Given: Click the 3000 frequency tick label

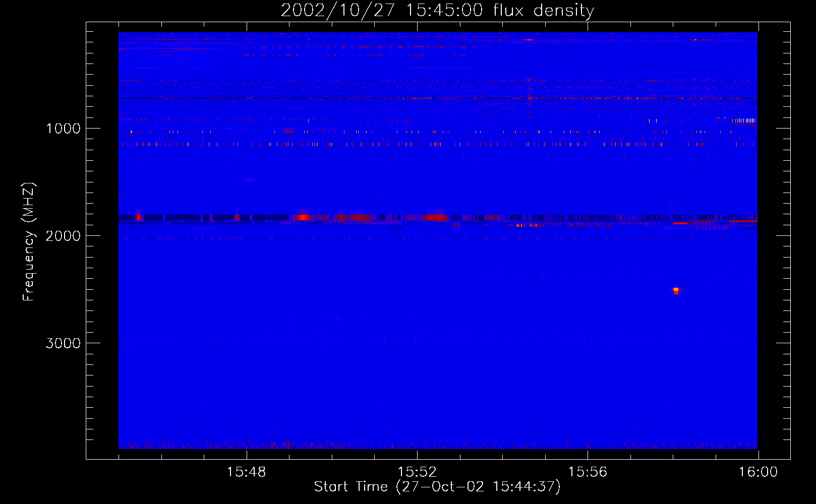Looking at the screenshot, I should click(63, 343).
